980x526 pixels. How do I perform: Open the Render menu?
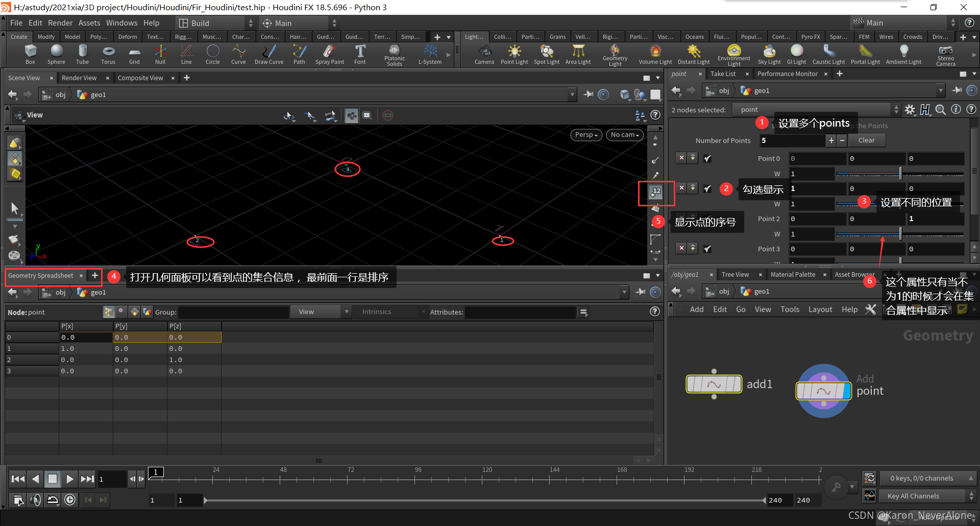point(60,23)
